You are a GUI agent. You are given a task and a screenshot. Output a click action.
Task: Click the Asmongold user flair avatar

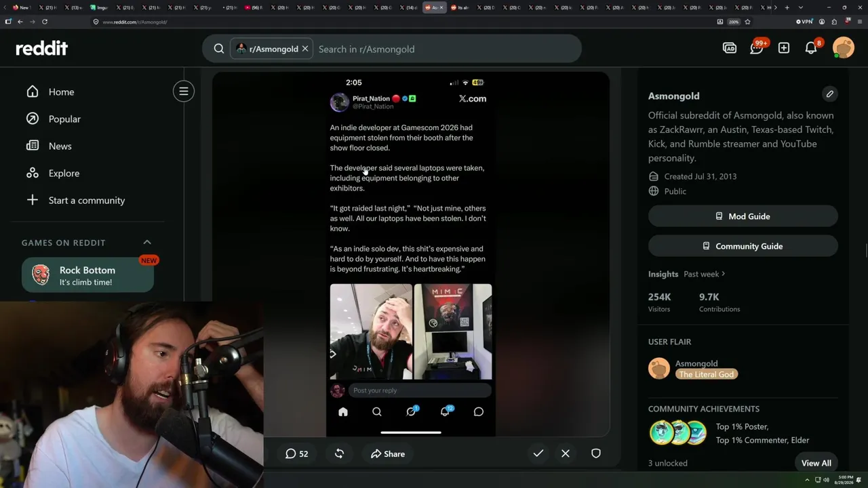click(659, 369)
